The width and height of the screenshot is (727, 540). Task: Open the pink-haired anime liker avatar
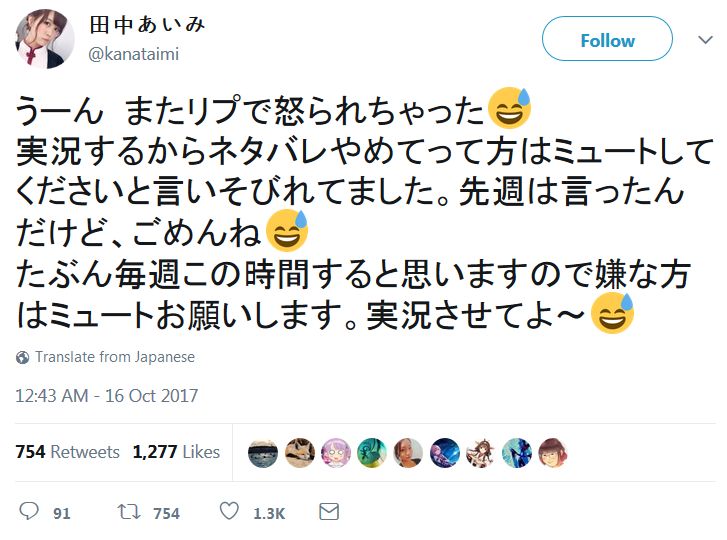click(x=336, y=452)
